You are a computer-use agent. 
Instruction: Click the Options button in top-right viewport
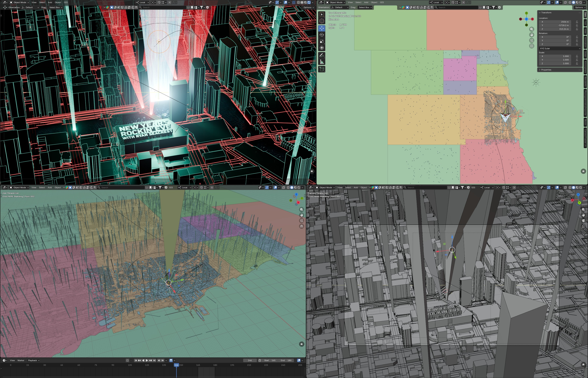pos(579,7)
